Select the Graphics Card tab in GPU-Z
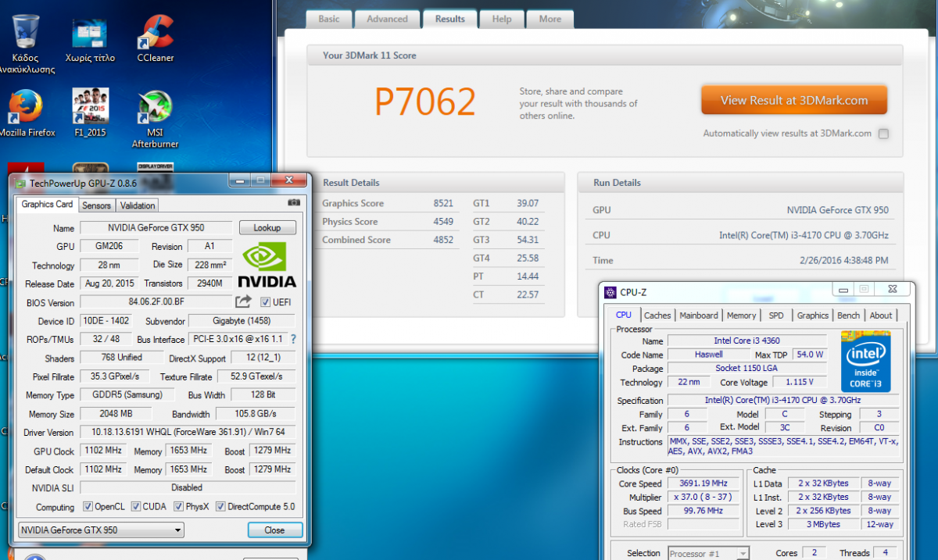Viewport: 938px width, 560px height. pos(47,205)
